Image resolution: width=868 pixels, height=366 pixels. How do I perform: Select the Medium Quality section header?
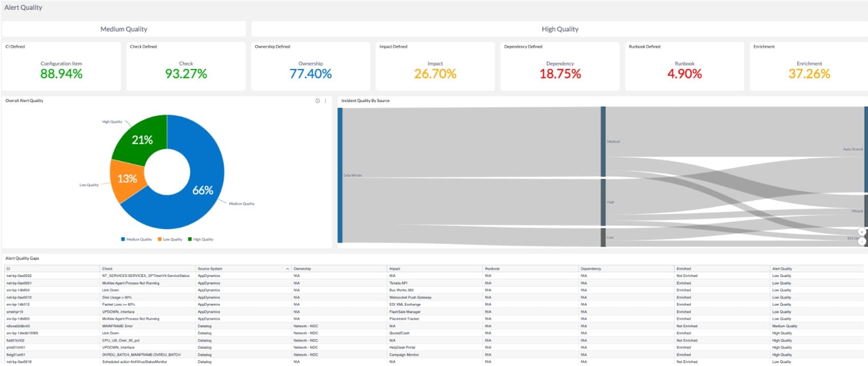(124, 29)
